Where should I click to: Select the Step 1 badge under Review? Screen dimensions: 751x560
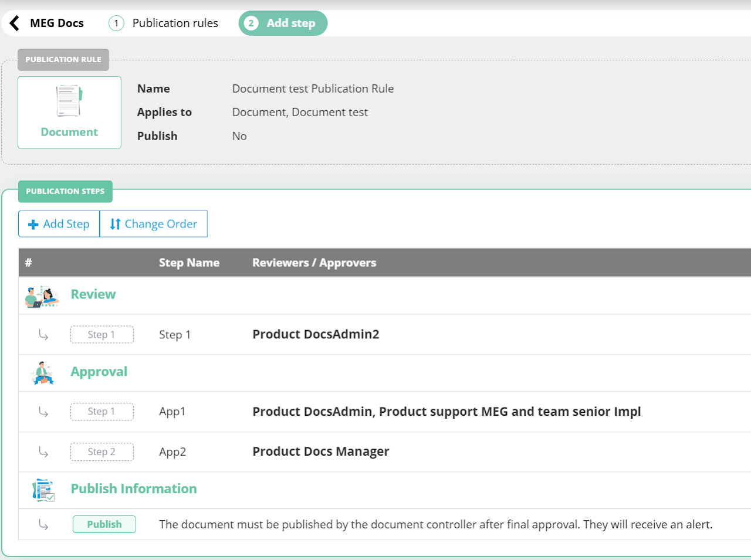click(x=102, y=334)
